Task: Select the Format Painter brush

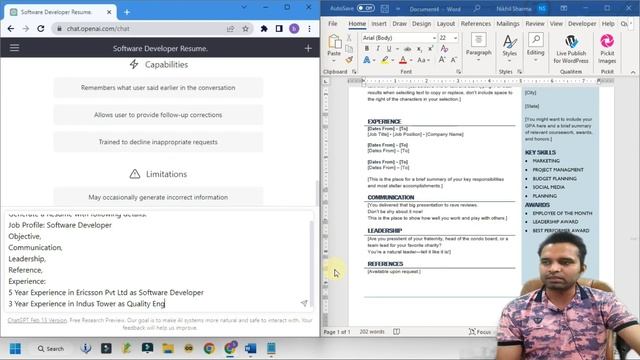Action: tap(349, 60)
